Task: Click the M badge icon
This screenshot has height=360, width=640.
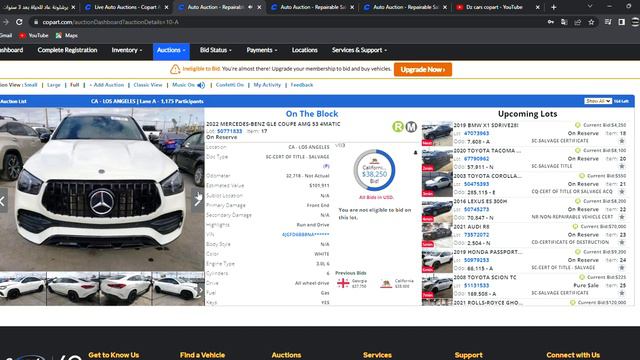Action: tap(411, 127)
